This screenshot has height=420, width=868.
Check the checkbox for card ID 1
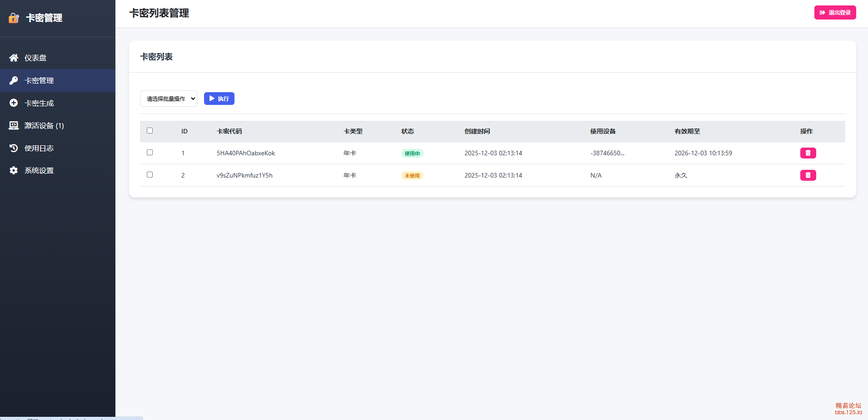pos(150,153)
